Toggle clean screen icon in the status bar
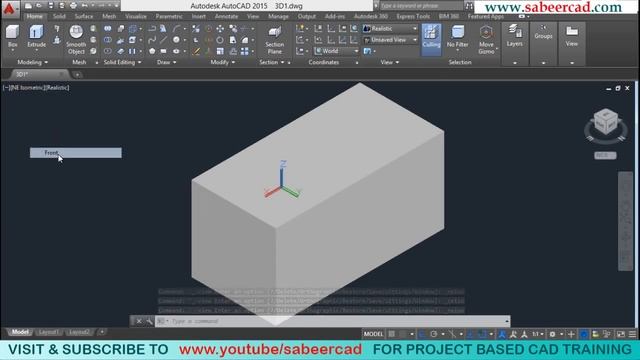Image resolution: width=640 pixels, height=360 pixels. tap(621, 334)
